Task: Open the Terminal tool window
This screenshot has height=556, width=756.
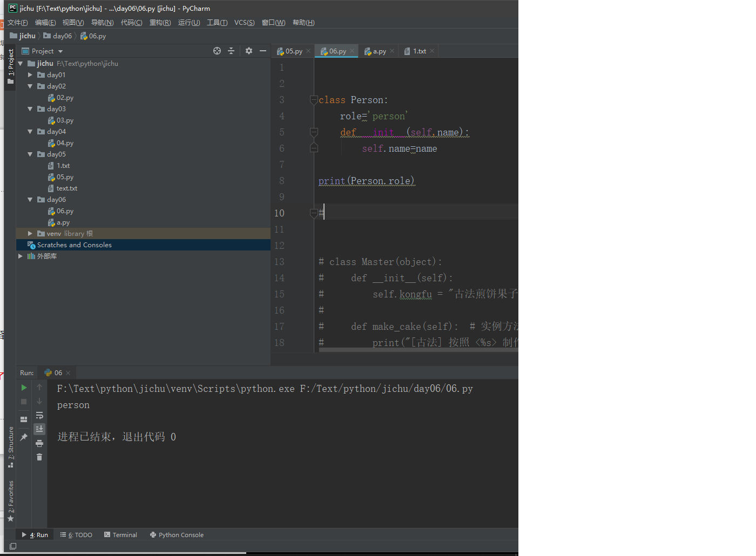Action: point(120,535)
